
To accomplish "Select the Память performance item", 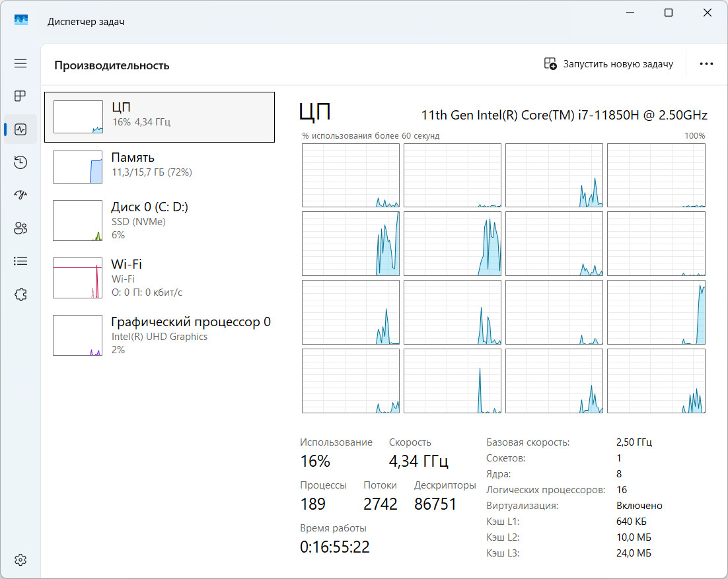I will 159,167.
